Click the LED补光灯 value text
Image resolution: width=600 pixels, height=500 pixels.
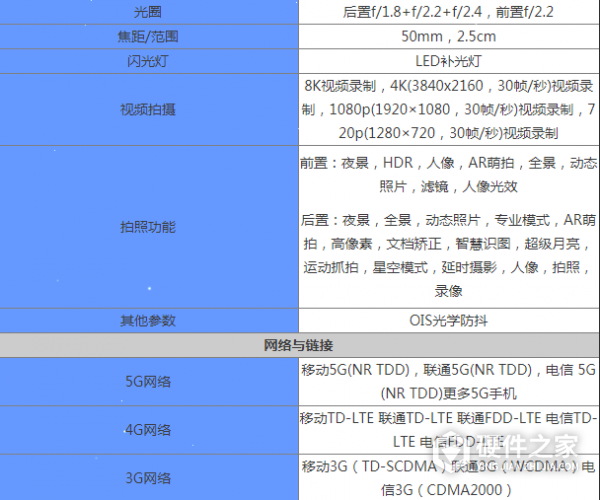(448, 60)
